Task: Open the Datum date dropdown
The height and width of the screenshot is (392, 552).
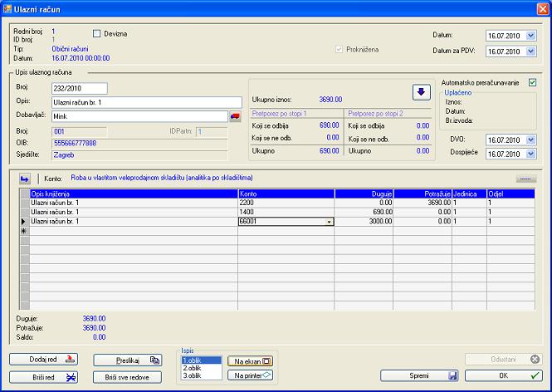Action: pos(531,36)
